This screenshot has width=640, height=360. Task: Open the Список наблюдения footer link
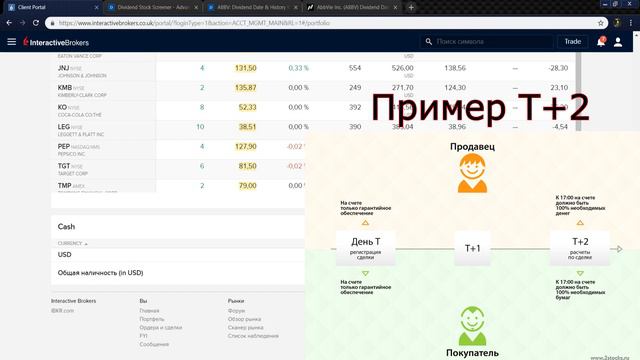tap(253, 336)
